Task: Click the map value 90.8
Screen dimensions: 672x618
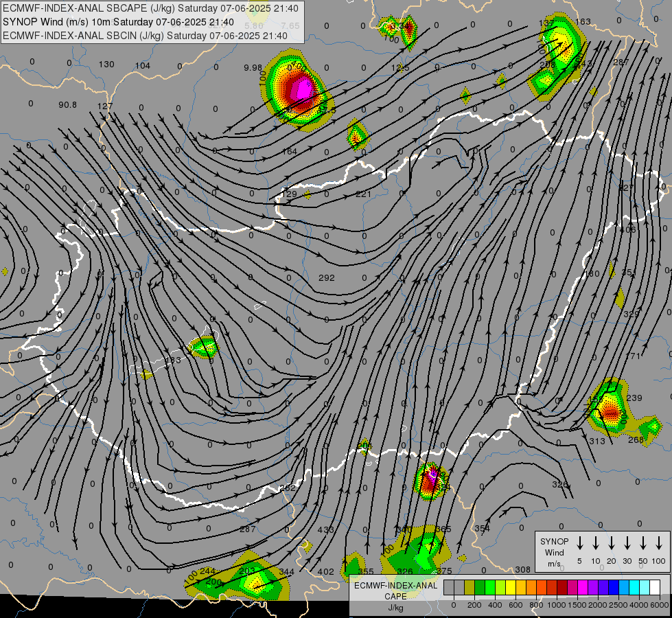Action: coord(68,104)
